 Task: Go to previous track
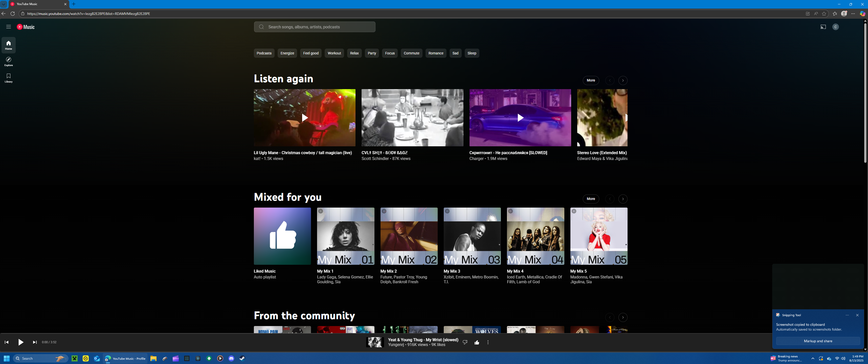click(6, 342)
